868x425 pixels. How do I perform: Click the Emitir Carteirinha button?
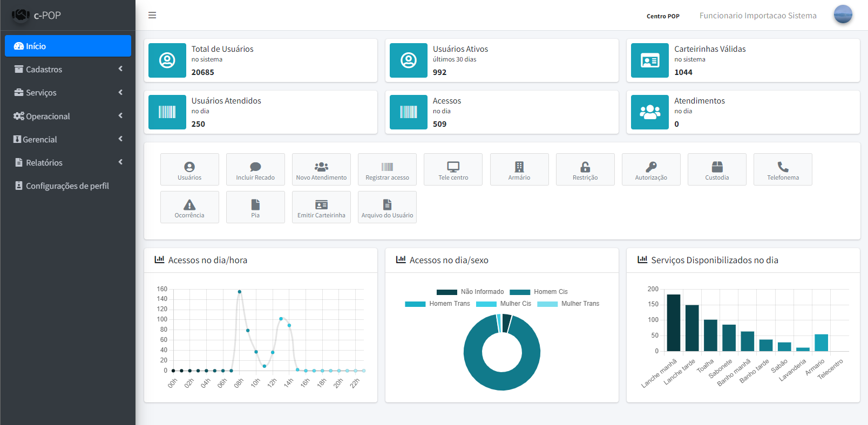[x=321, y=207]
